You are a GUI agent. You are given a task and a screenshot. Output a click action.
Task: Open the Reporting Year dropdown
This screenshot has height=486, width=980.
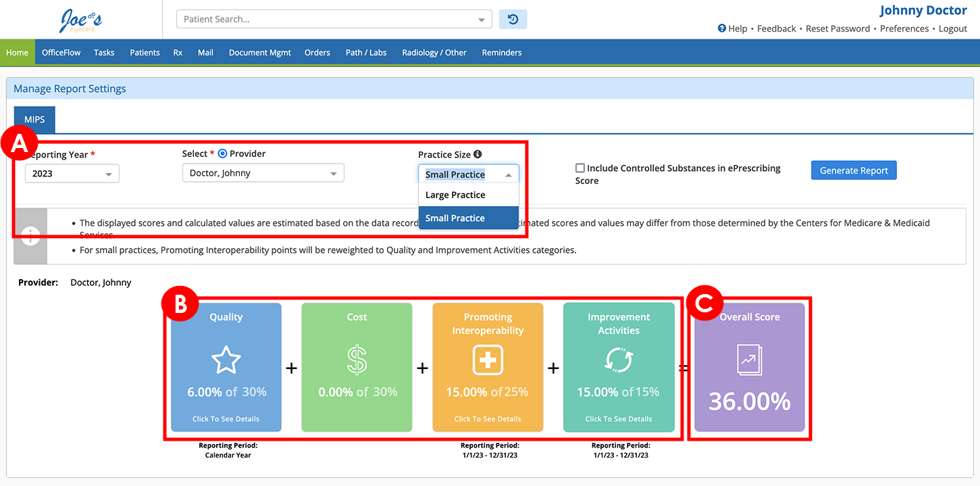click(x=72, y=174)
